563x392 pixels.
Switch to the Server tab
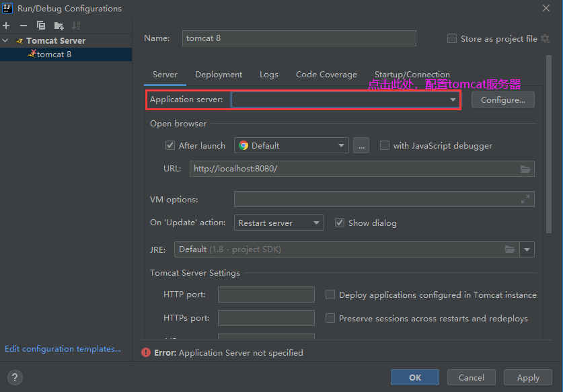[165, 75]
